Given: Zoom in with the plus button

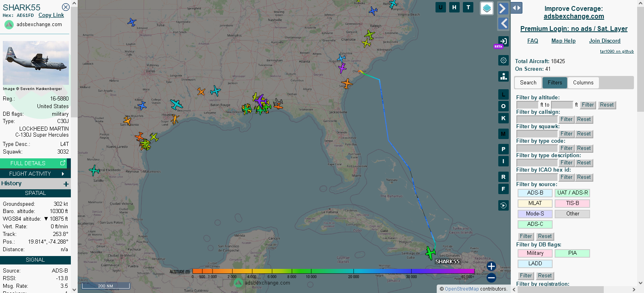Looking at the screenshot, I should [x=491, y=266].
